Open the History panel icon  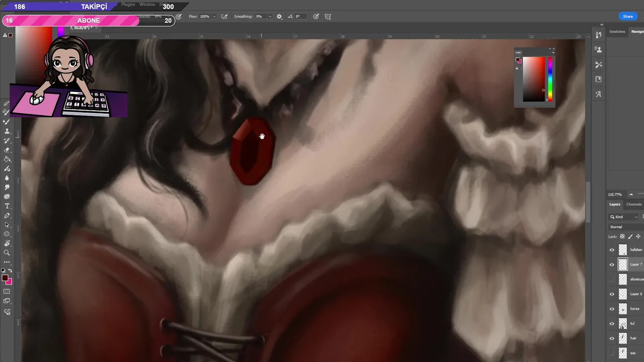click(599, 35)
